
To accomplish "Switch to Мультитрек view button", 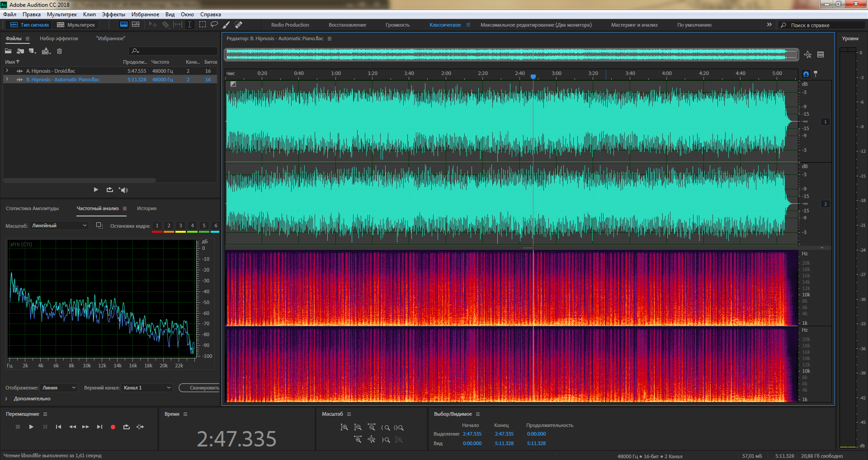I will (76, 25).
